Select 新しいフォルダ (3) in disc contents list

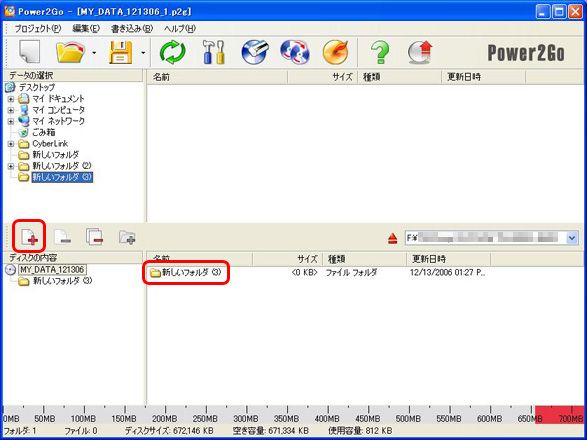[186, 273]
